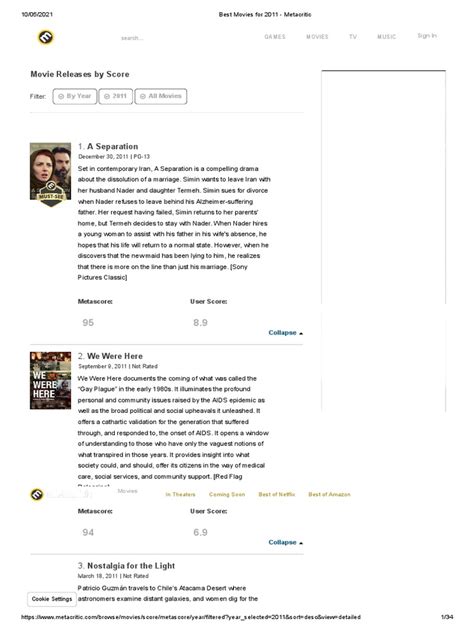474x632 pixels.
Task: Click the Metacritic logo in sticky movies bar
Action: tap(37, 494)
